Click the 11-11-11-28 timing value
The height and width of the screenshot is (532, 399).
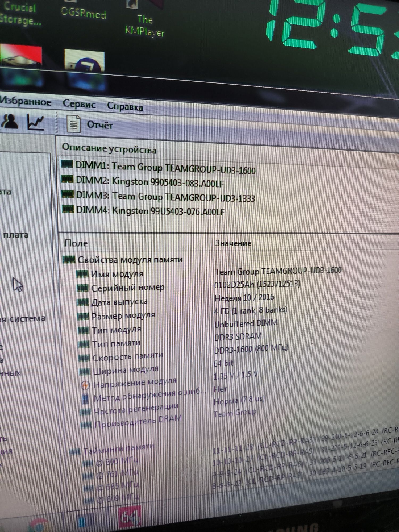233,449
